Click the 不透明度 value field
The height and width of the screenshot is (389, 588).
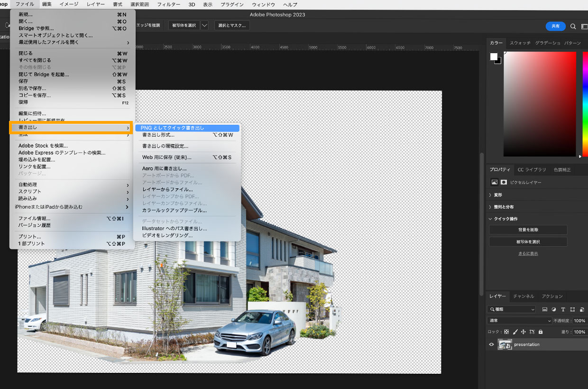coord(579,321)
